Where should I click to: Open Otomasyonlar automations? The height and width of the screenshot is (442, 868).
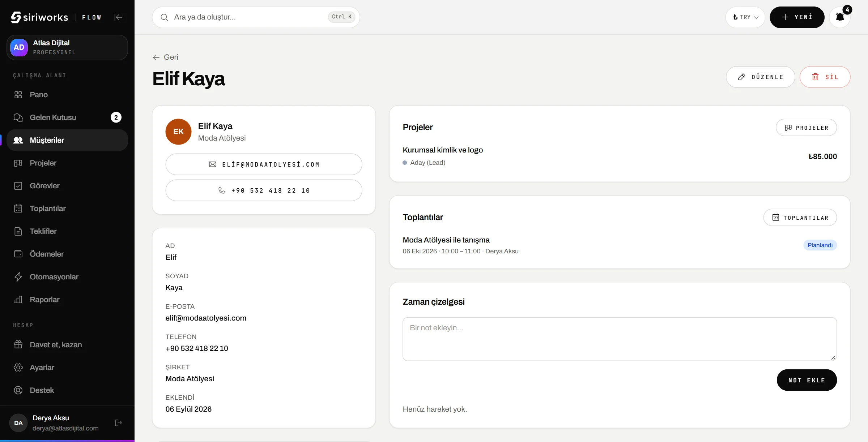point(67,277)
